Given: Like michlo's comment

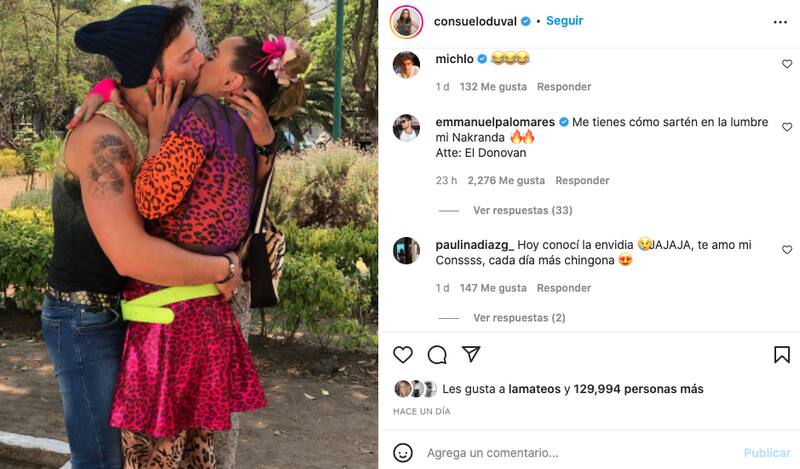Looking at the screenshot, I should tap(787, 64).
